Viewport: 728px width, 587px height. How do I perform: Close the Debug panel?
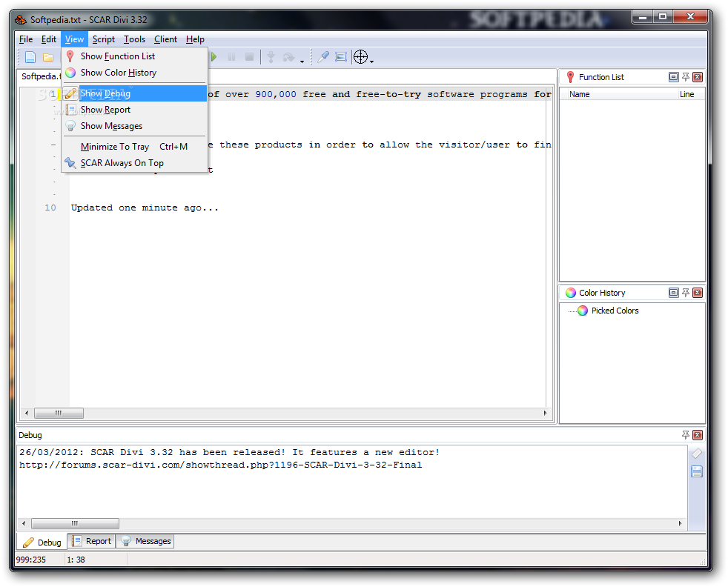698,435
